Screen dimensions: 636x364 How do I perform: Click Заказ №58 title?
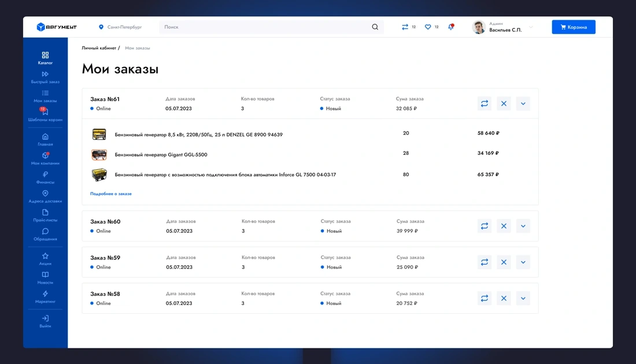105,294
